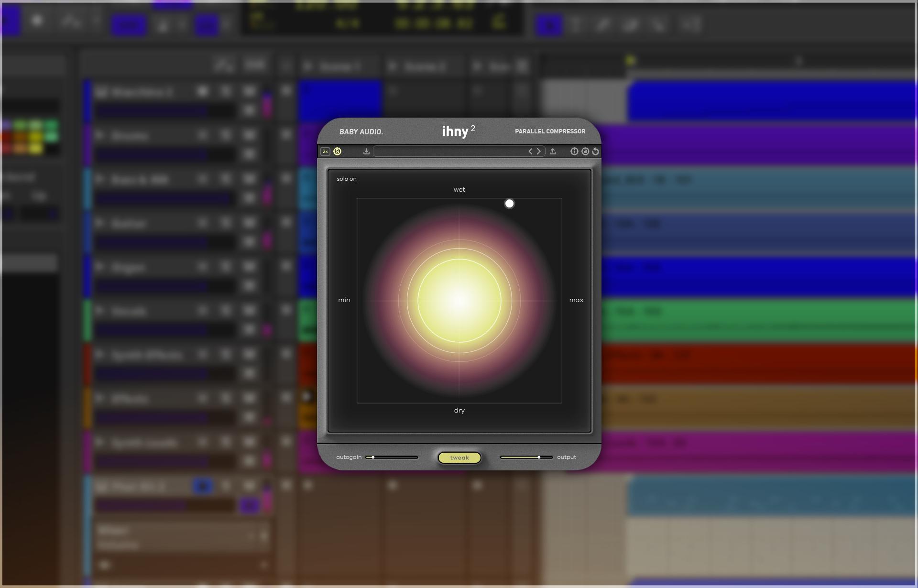Click the ihny 2 plugin title
918x588 pixels.
[x=458, y=131]
